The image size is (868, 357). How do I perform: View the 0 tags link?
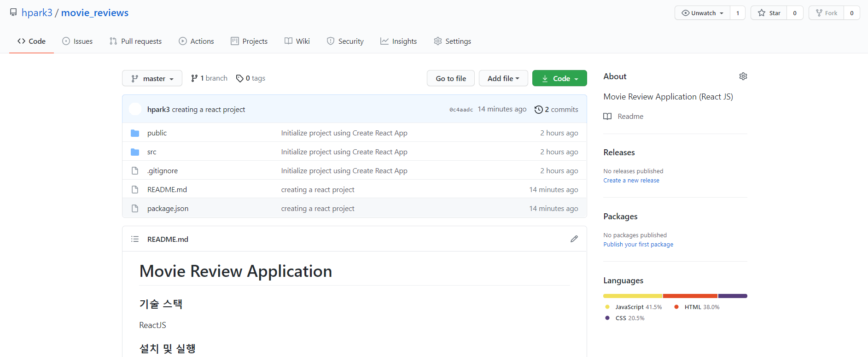pos(250,78)
